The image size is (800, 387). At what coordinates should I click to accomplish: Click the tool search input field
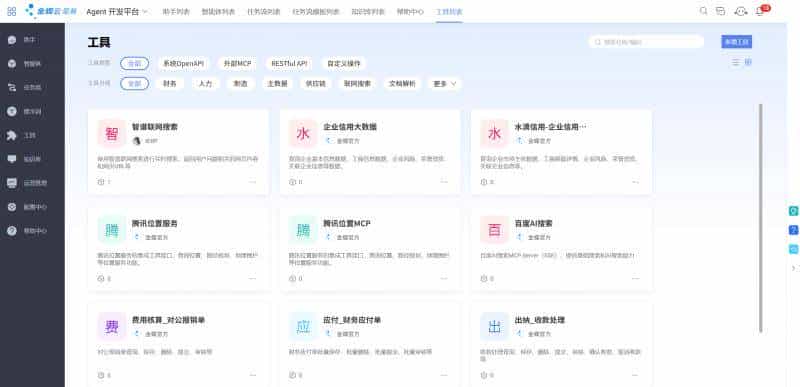[646, 42]
